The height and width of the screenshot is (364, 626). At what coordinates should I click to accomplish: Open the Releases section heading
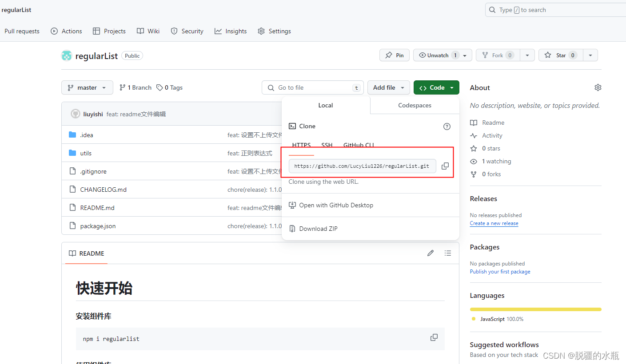tap(483, 198)
